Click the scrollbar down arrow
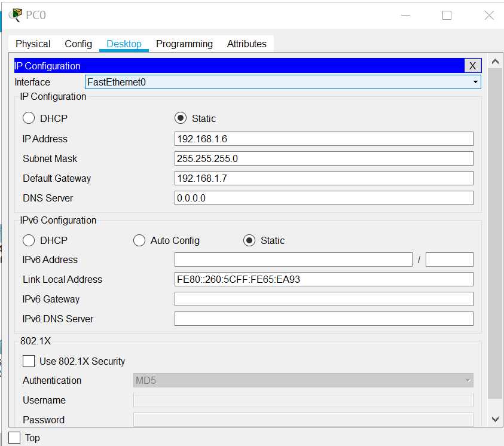The width and height of the screenshot is (504, 446). pyautogui.click(x=495, y=419)
